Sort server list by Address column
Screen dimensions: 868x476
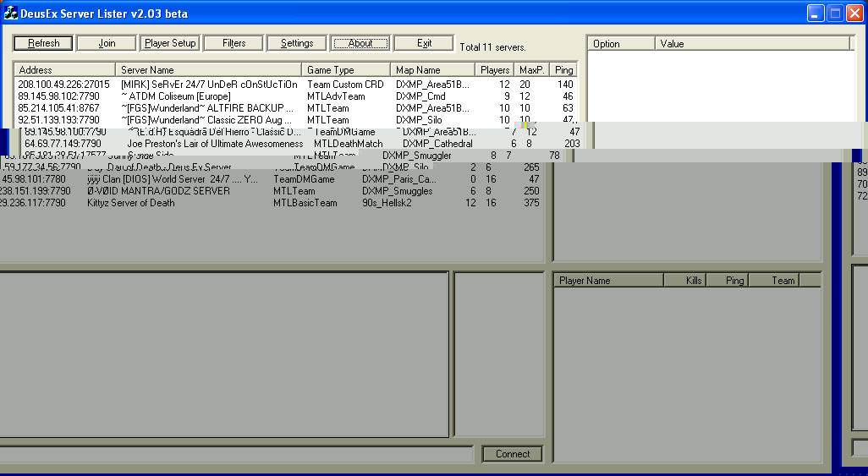[65, 69]
